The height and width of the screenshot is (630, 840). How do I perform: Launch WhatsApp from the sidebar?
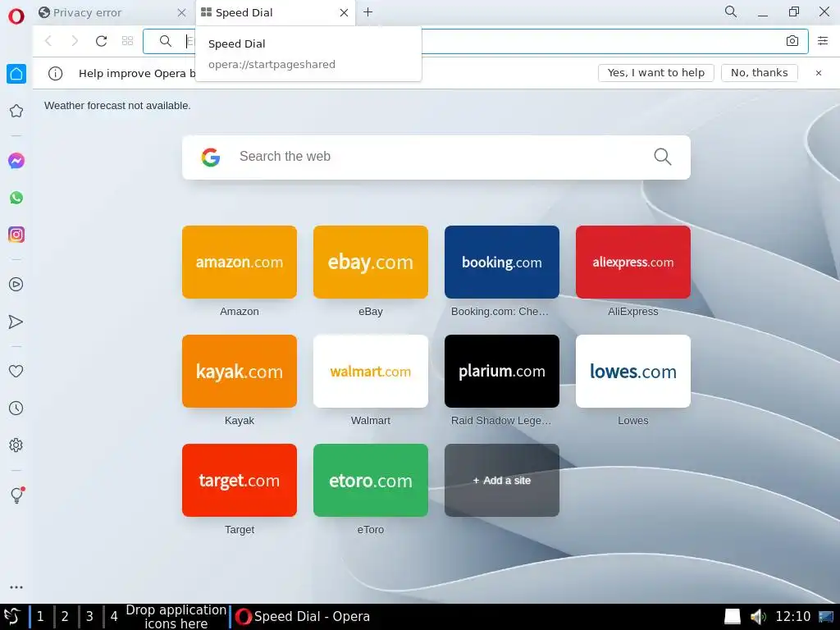(x=16, y=198)
